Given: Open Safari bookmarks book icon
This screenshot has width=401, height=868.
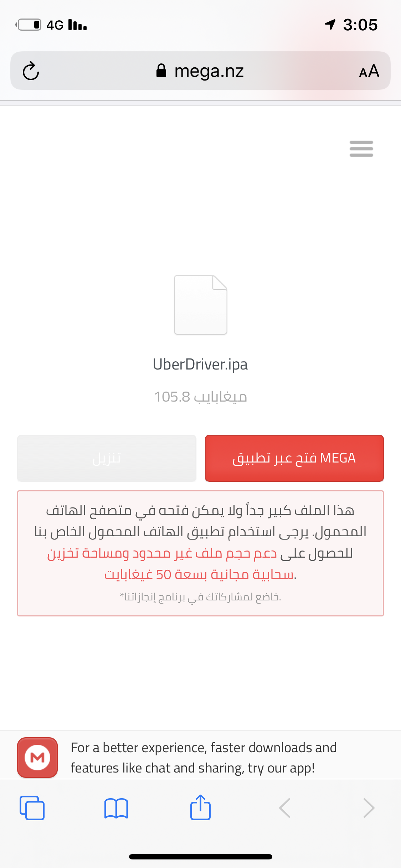Looking at the screenshot, I should (116, 808).
